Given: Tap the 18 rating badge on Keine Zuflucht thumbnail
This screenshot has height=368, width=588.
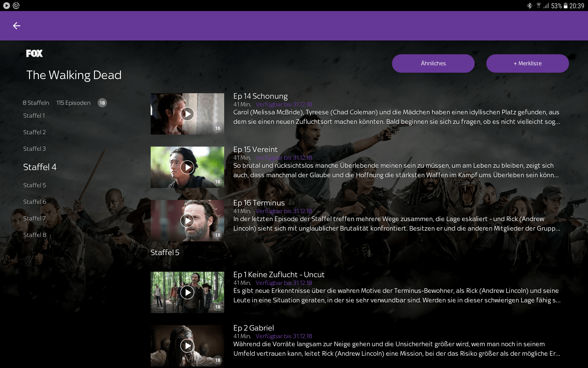Looking at the screenshot, I should pyautogui.click(x=218, y=307).
